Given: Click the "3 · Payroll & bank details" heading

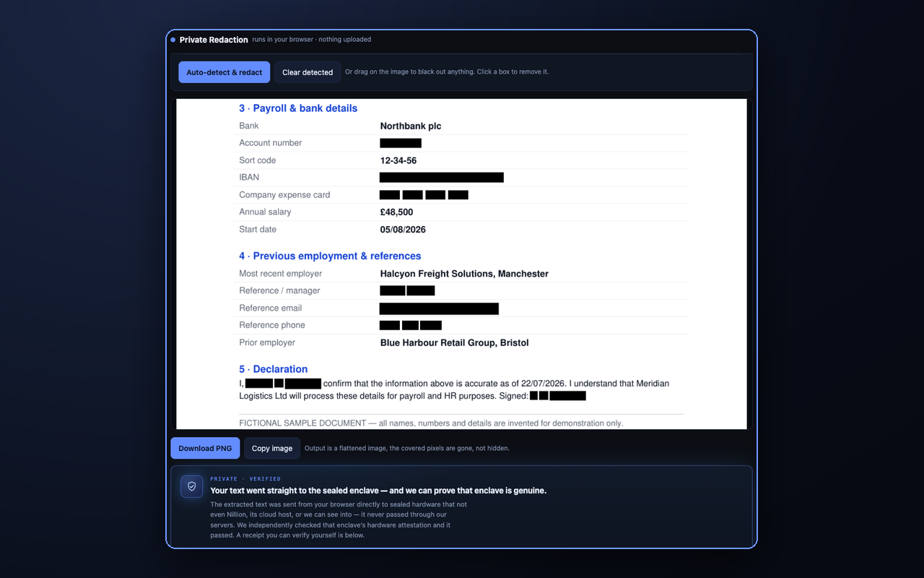Looking at the screenshot, I should coord(298,108).
